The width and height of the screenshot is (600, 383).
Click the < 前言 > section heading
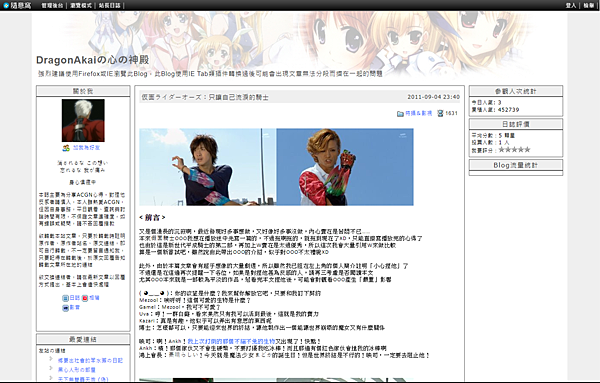pyautogui.click(x=152, y=218)
